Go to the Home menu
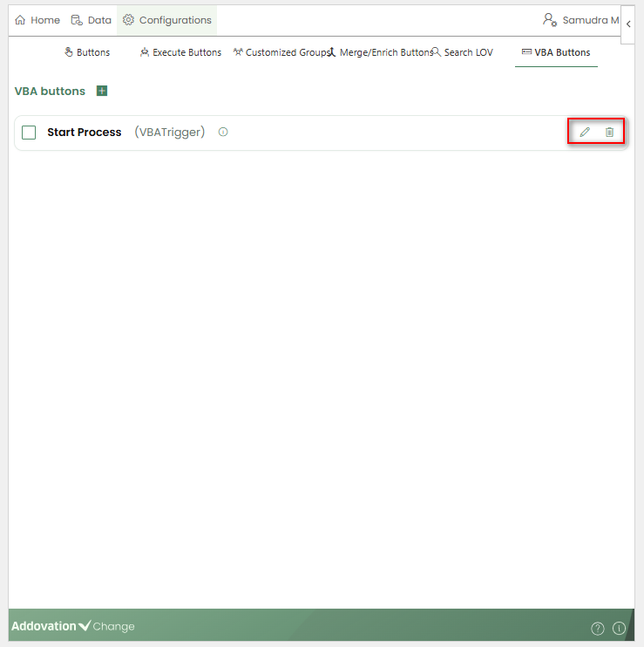 click(x=37, y=20)
